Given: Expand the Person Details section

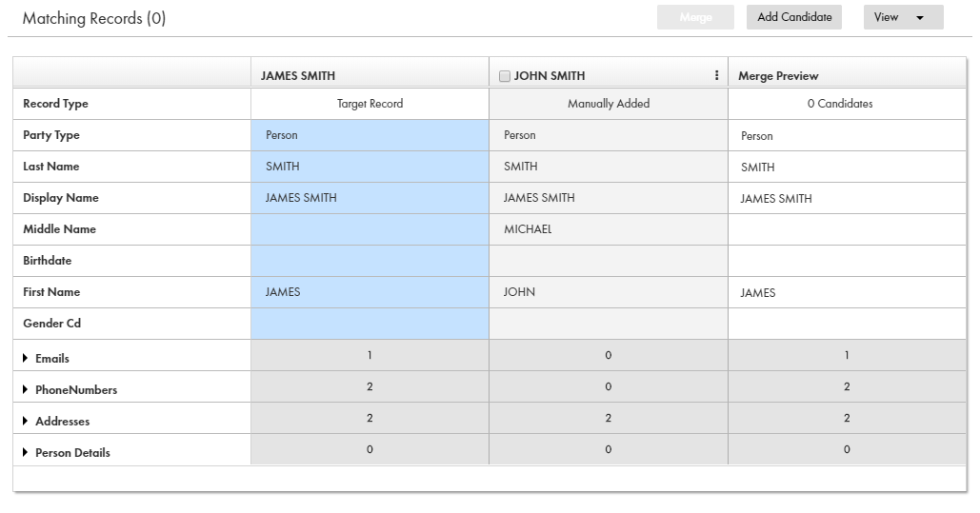Looking at the screenshot, I should click(25, 452).
